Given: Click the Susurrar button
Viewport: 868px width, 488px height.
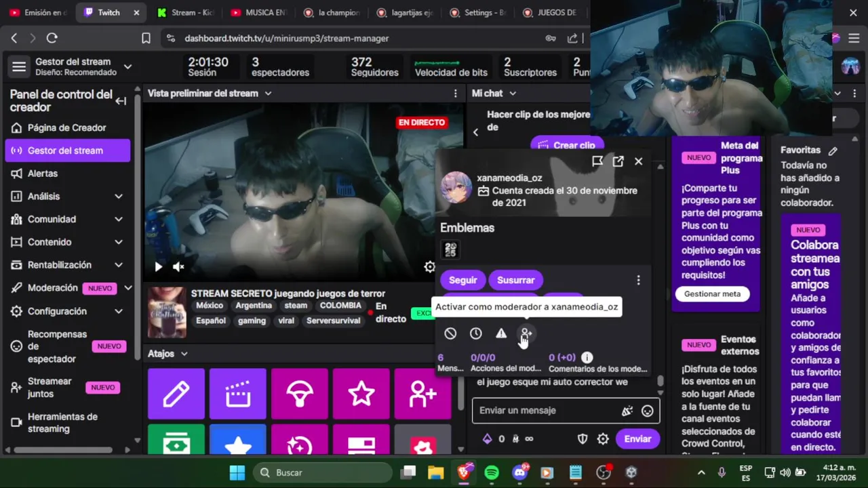Looking at the screenshot, I should coord(516,280).
